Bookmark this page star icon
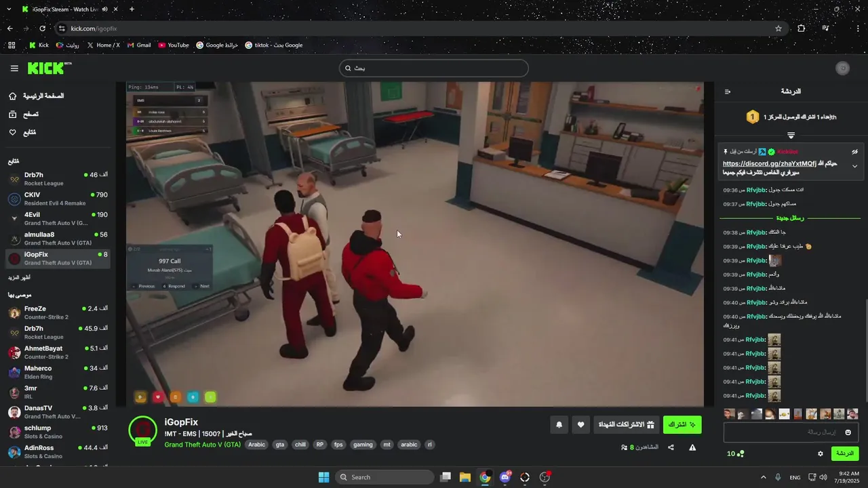Screen dimensions: 868x488 click(x=778, y=28)
